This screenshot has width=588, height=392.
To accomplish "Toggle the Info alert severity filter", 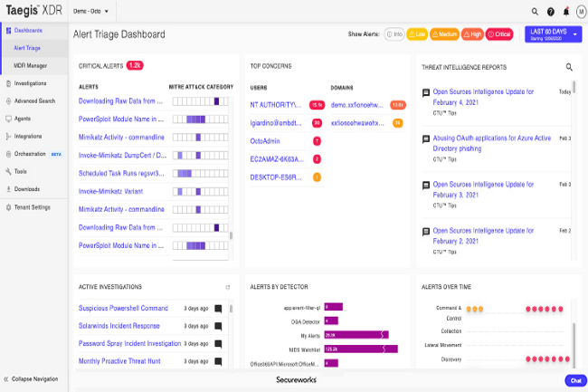I will (x=394, y=34).
